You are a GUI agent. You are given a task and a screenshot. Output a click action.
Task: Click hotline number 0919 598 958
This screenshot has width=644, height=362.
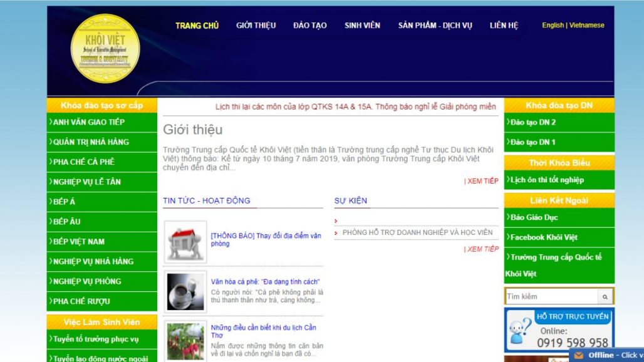573,343
